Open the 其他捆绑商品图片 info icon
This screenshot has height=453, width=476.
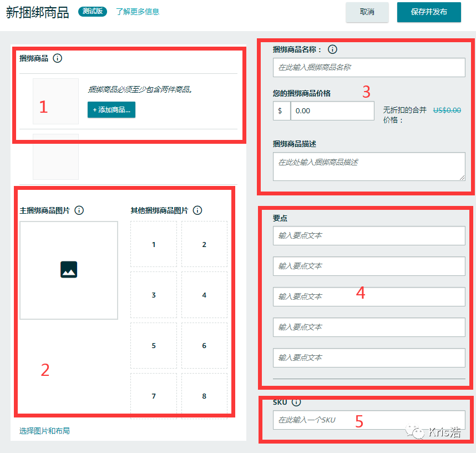pyautogui.click(x=198, y=210)
